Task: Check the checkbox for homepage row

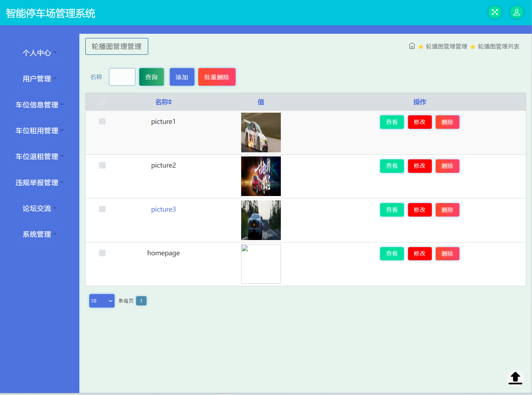Action: [102, 253]
